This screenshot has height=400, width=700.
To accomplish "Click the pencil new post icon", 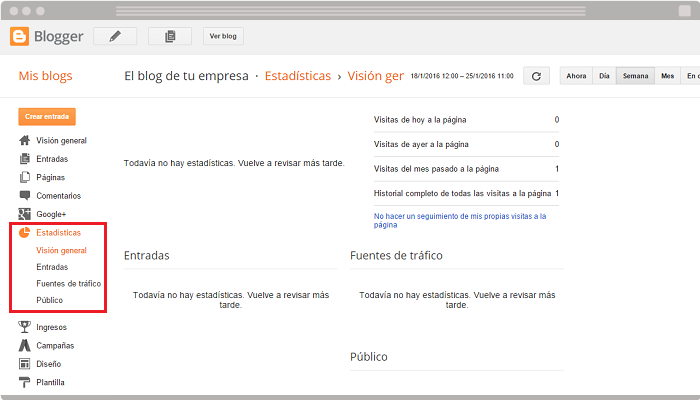I will click(x=115, y=37).
